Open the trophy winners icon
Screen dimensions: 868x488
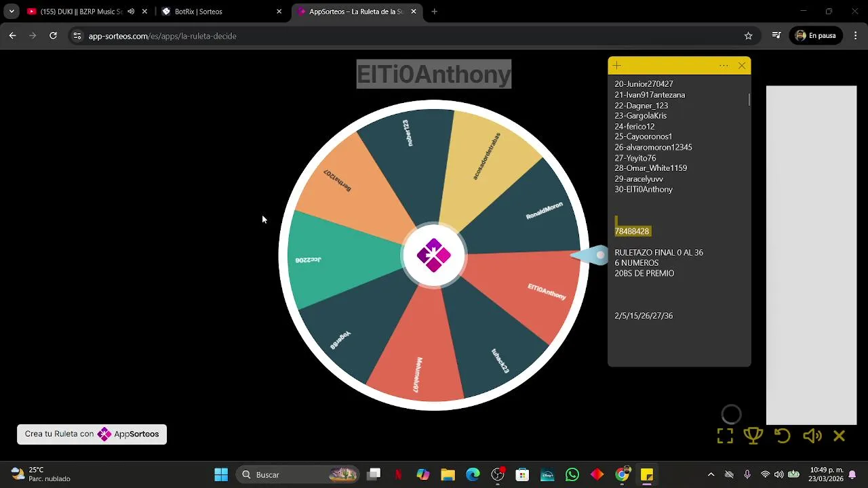point(753,435)
